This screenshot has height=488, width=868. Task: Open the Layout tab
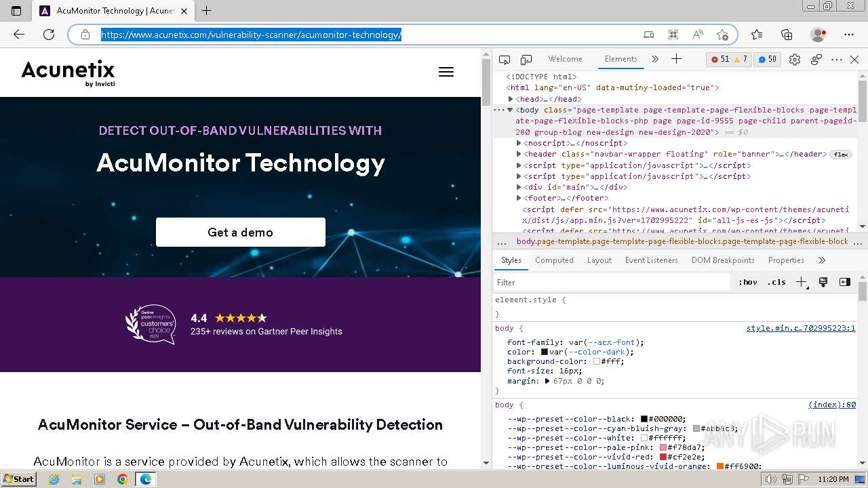point(599,260)
